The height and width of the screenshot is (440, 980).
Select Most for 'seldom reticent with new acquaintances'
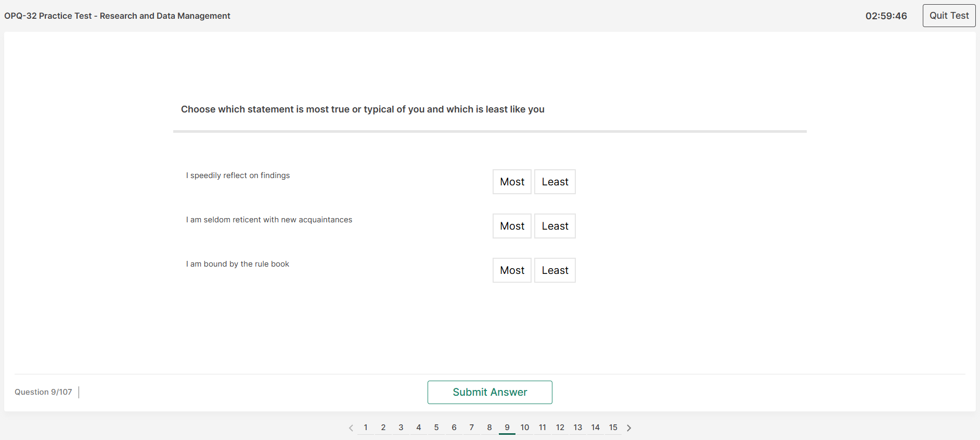(x=512, y=226)
